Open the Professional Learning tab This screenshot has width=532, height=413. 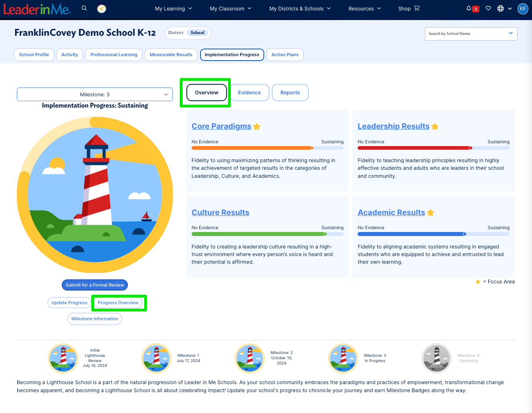(x=114, y=55)
